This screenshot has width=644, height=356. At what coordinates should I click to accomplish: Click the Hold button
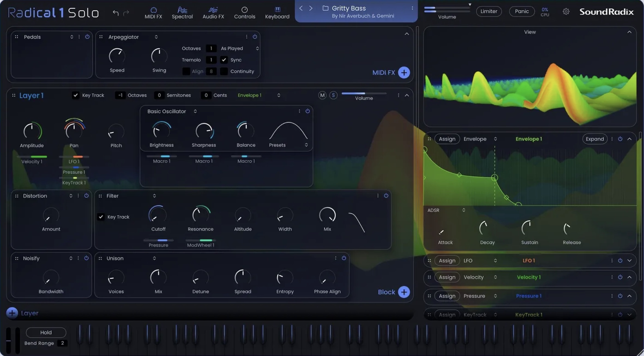pos(46,332)
